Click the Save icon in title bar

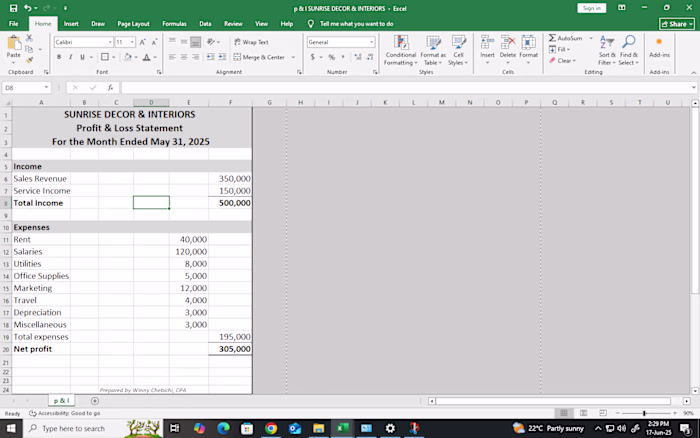(x=13, y=8)
